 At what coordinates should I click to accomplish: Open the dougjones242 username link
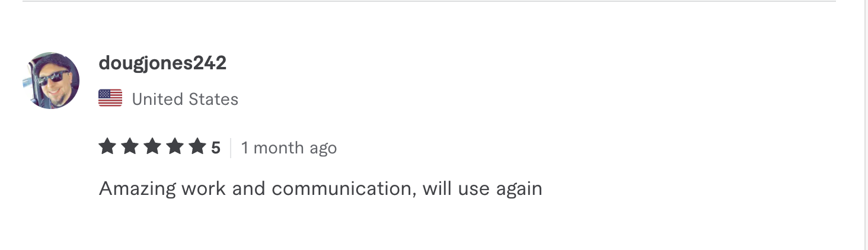162,63
